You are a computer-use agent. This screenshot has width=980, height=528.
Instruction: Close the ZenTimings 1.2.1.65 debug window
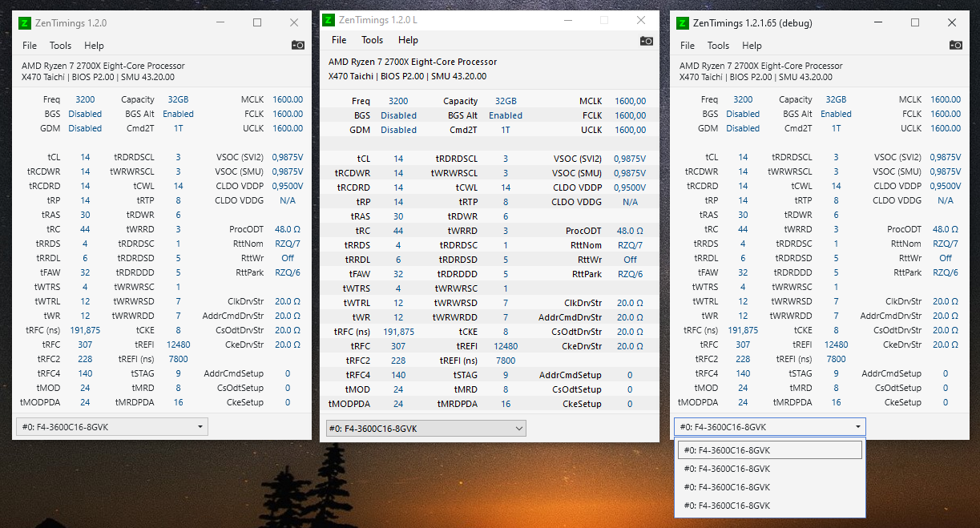(952, 22)
